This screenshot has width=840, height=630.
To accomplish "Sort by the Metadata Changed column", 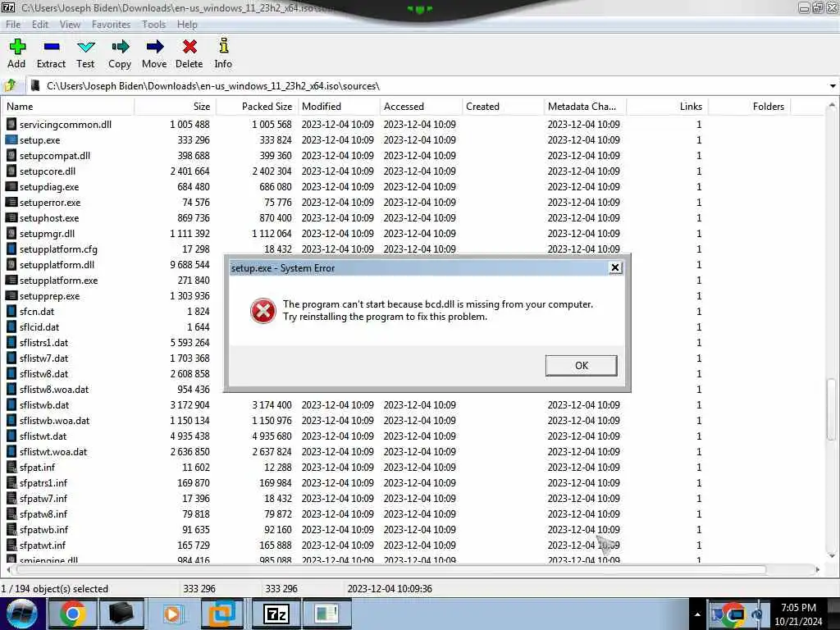I will click(x=584, y=106).
